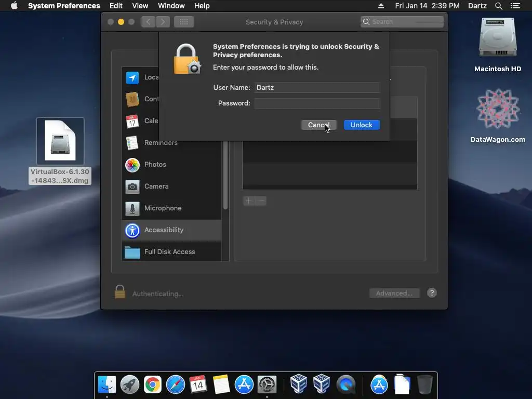Open the help question mark button
The height and width of the screenshot is (399, 532).
[x=432, y=293]
